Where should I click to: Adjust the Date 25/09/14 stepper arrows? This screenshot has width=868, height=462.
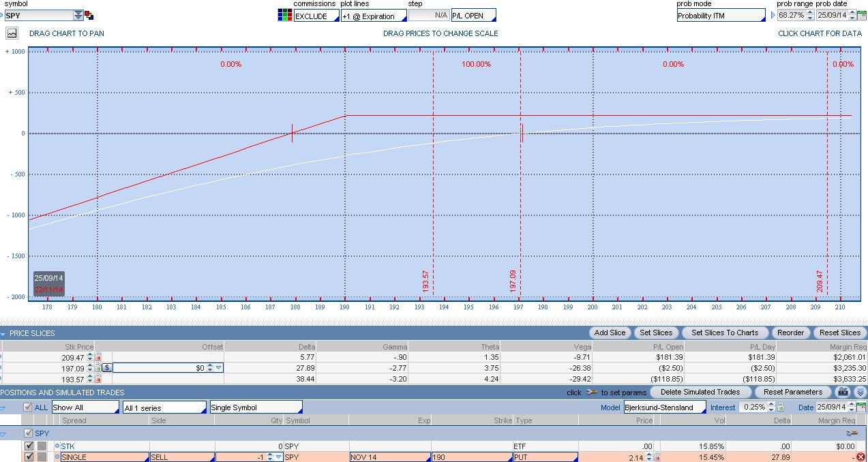852,407
